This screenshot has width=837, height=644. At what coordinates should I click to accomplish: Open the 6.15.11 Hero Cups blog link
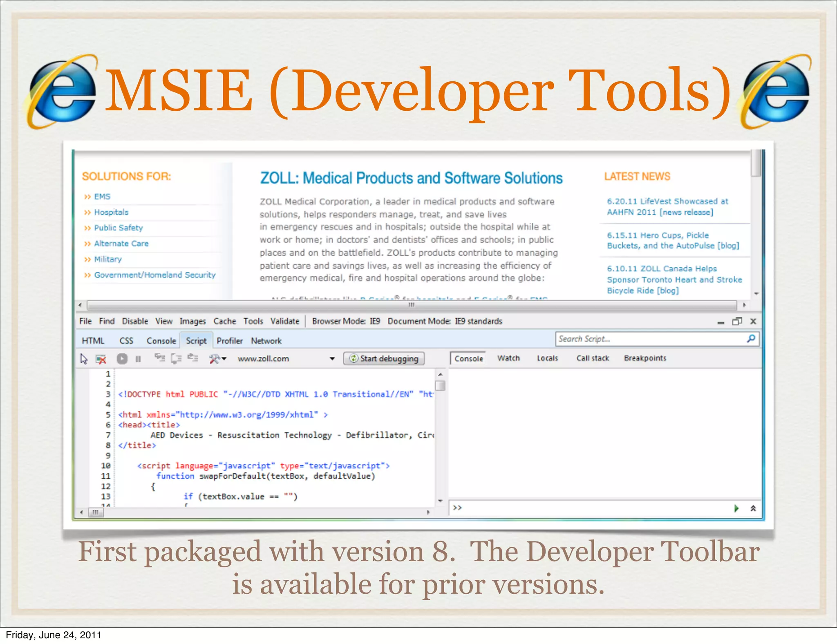click(673, 240)
